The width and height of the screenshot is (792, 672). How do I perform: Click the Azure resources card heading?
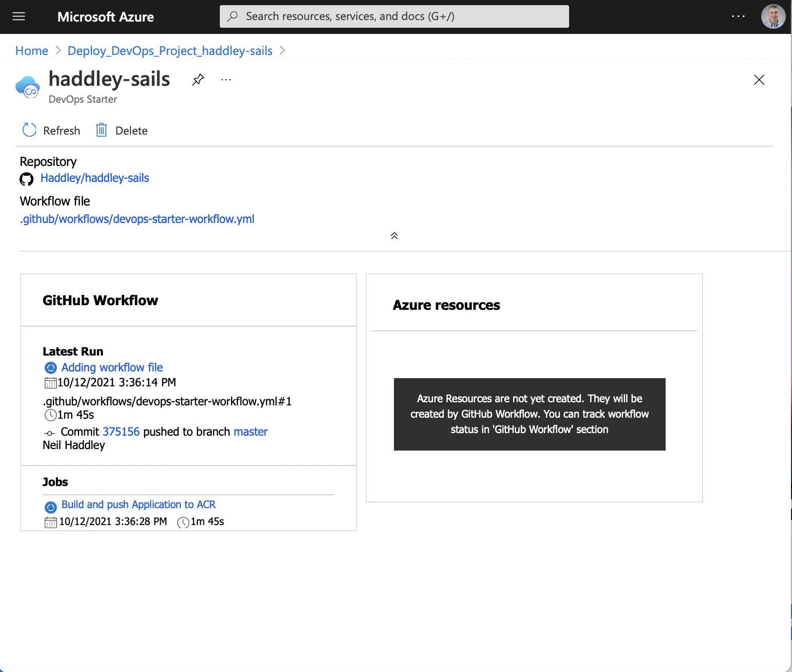coord(446,305)
